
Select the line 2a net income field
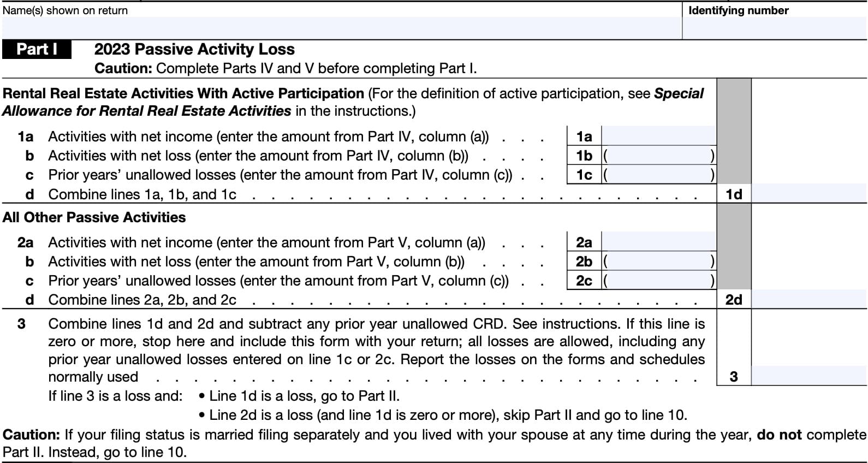click(x=658, y=242)
